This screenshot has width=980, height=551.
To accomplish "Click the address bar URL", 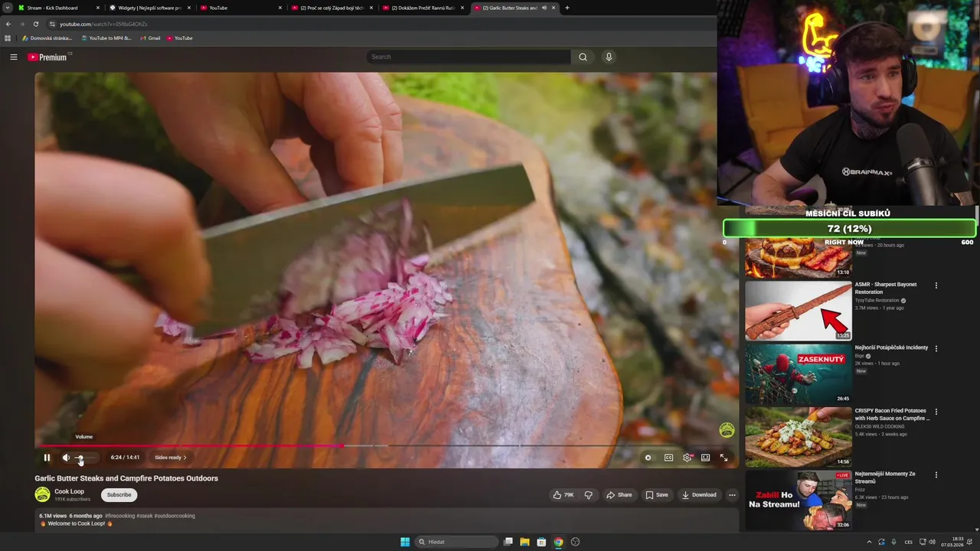I will tap(103, 24).
